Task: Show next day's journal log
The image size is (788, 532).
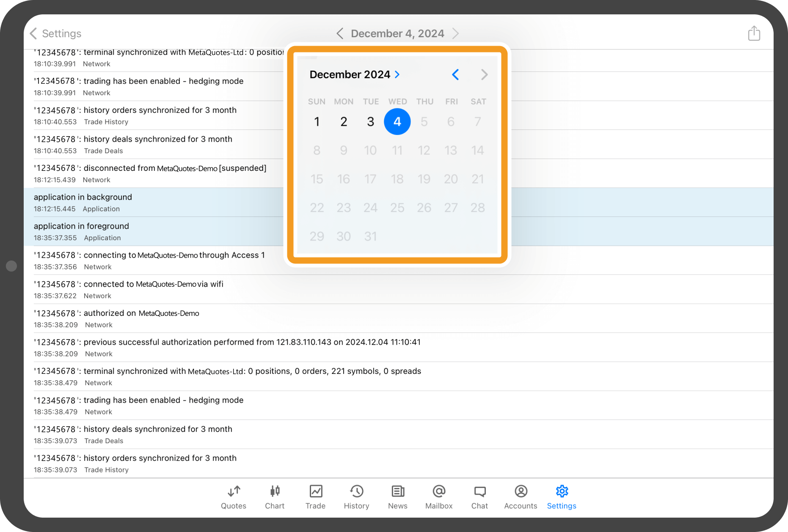Action: pos(455,33)
